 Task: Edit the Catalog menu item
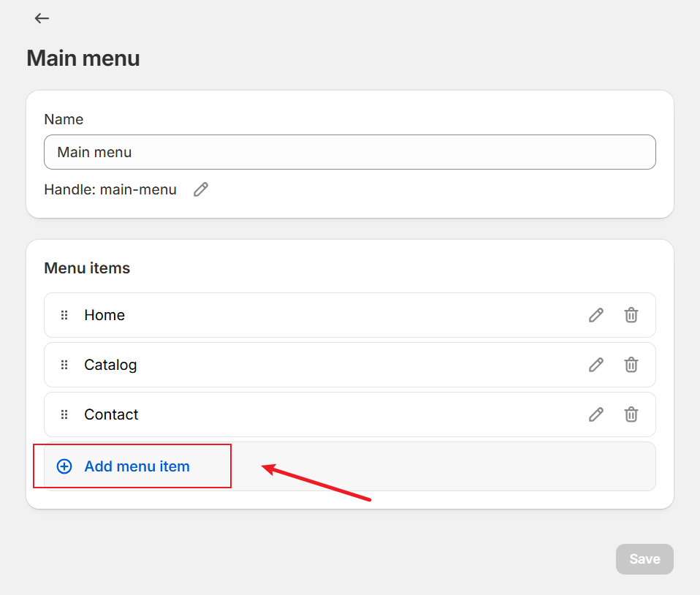coord(596,365)
